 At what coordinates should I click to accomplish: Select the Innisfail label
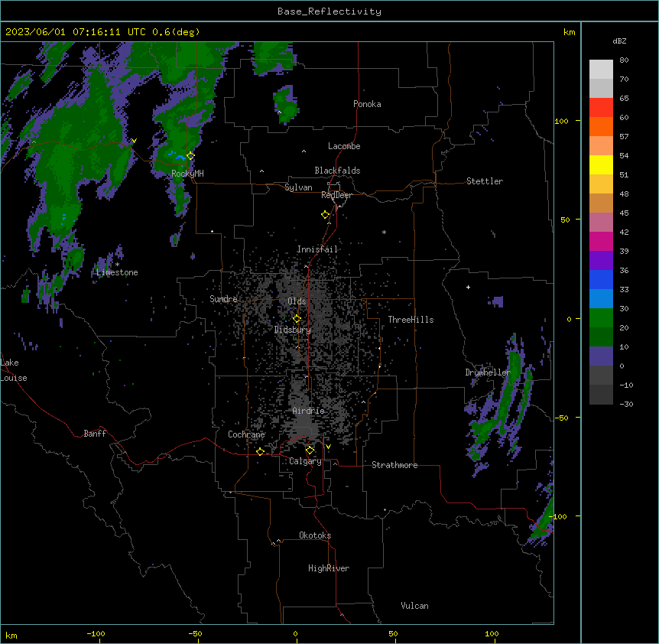point(317,249)
